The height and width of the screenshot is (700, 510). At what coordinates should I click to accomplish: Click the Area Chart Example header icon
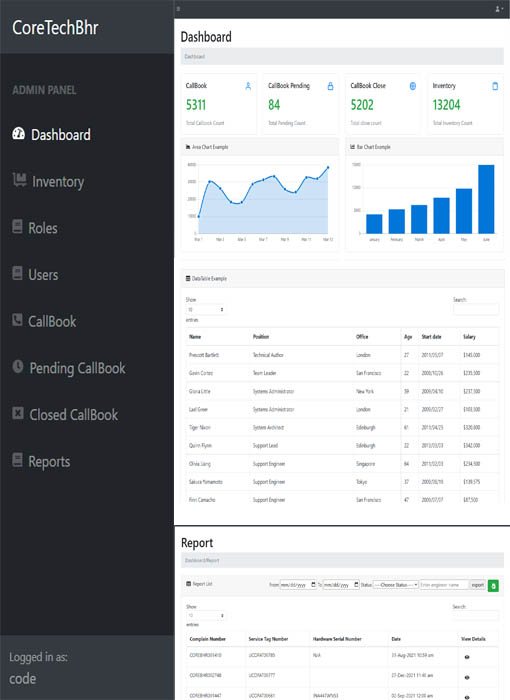point(188,147)
